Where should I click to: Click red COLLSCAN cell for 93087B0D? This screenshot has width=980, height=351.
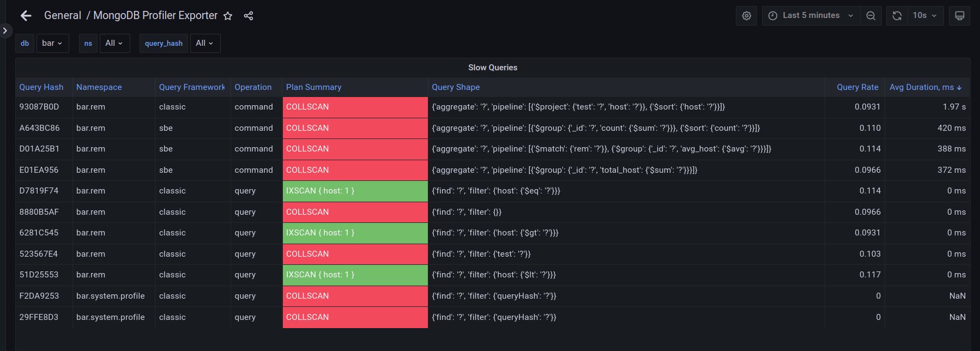(x=355, y=107)
